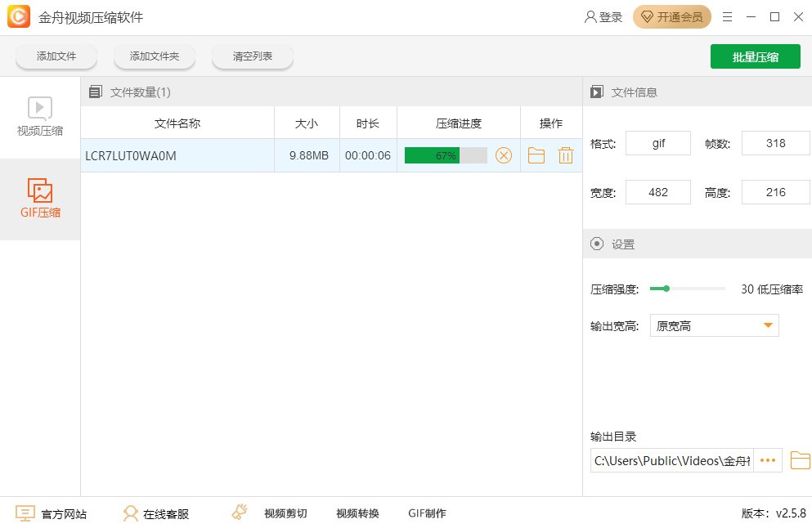
Task: Open 在线客服 online support
Action: click(166, 513)
